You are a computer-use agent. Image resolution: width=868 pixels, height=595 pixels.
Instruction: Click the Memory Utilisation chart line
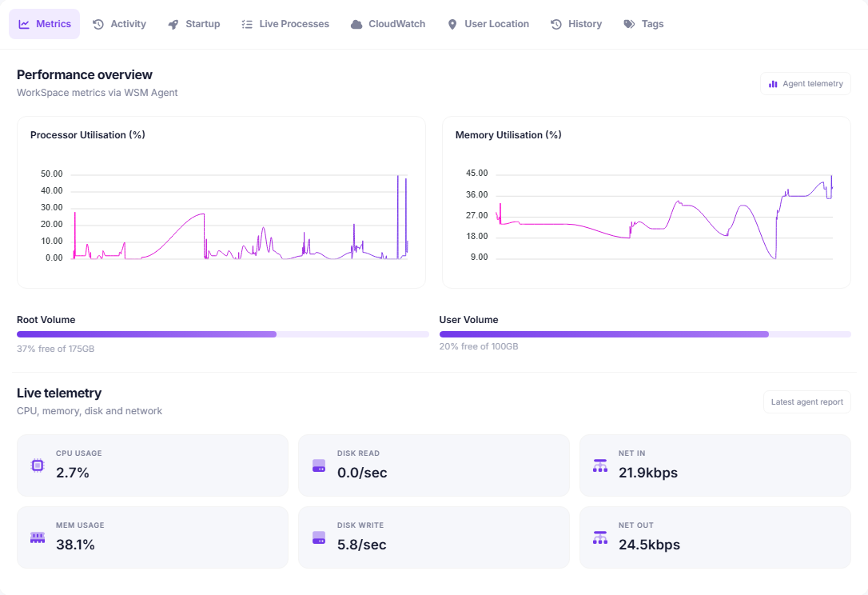click(664, 217)
